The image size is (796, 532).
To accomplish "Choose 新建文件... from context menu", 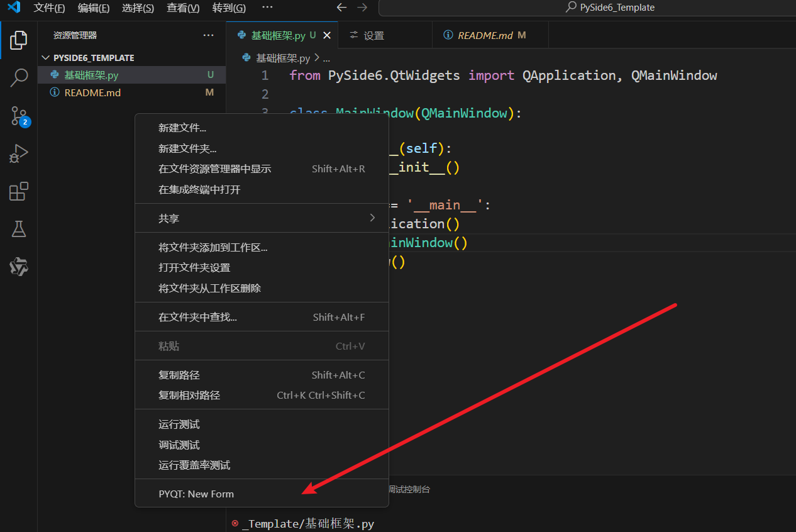I will coord(182,128).
